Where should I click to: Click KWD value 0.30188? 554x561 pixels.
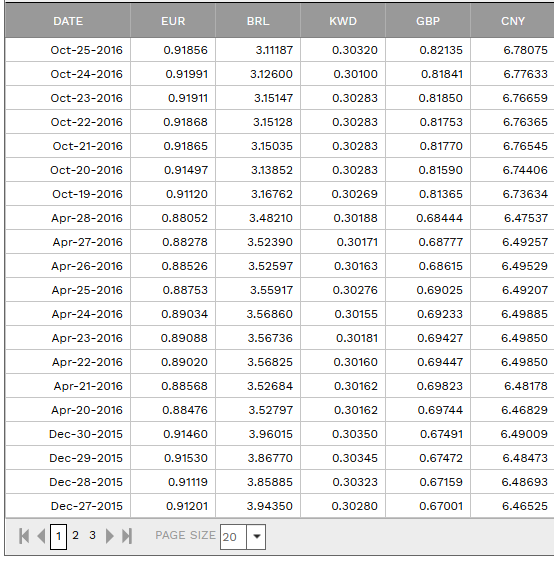[355, 218]
